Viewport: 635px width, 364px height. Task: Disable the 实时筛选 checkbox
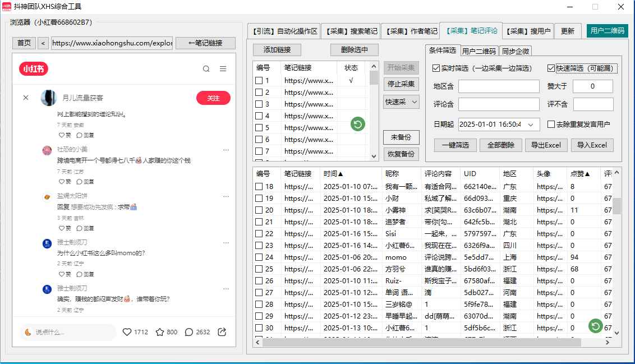[x=436, y=67]
